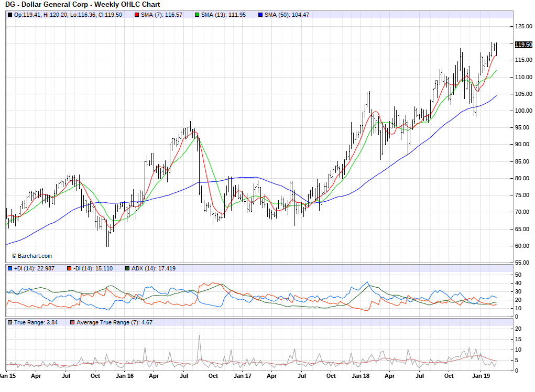Click the blue SMA (50) legend swatch
The width and height of the screenshot is (535, 392).
click(x=260, y=15)
